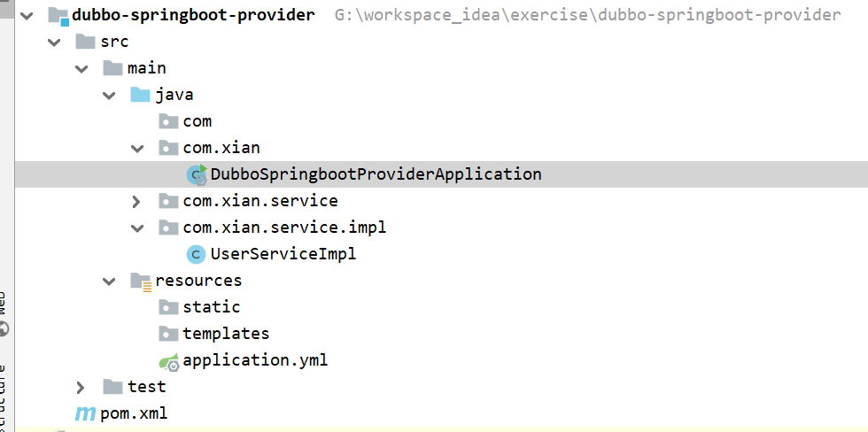Click the resources folder icon
This screenshot has height=432, width=868.
[141, 281]
